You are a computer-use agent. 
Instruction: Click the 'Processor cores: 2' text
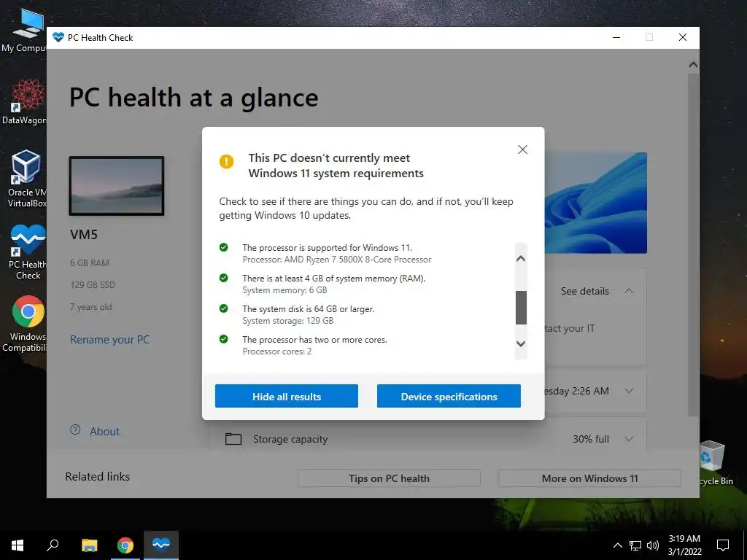[276, 351]
